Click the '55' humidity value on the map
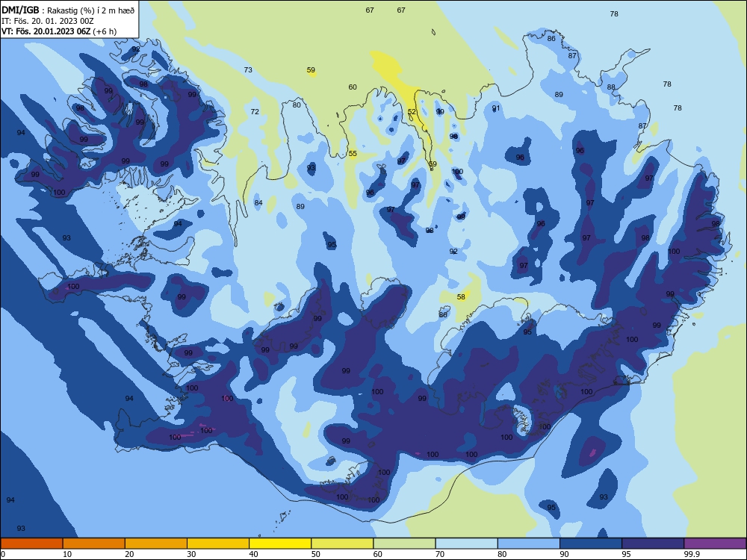747x560 pixels. pyautogui.click(x=353, y=153)
